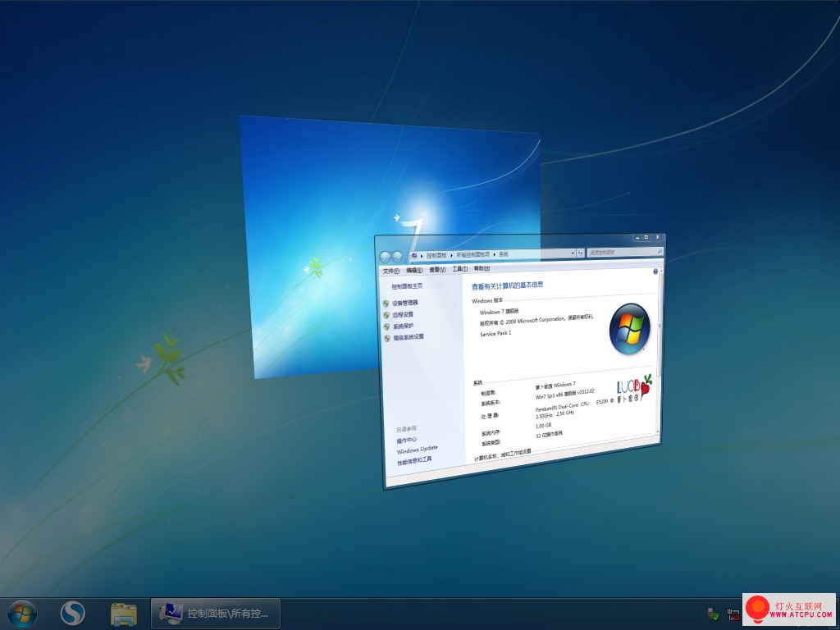This screenshot has width=840, height=630.
Task: Click the search magnifier icon
Action: 660,251
